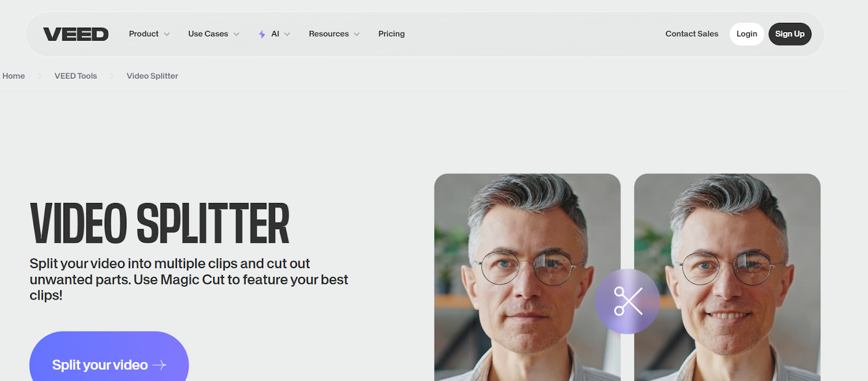Expand the Use Cases dropdown chevron
Viewport: 868px width, 381px height.
[237, 34]
